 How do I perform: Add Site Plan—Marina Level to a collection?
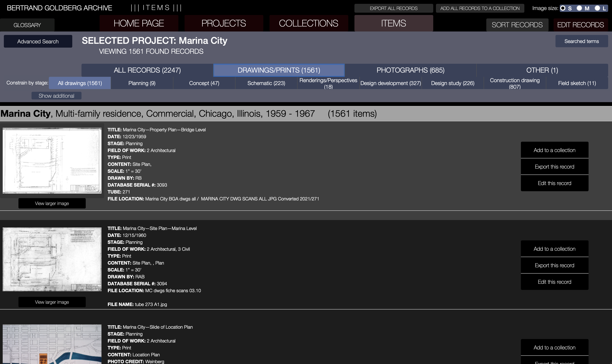(x=555, y=249)
